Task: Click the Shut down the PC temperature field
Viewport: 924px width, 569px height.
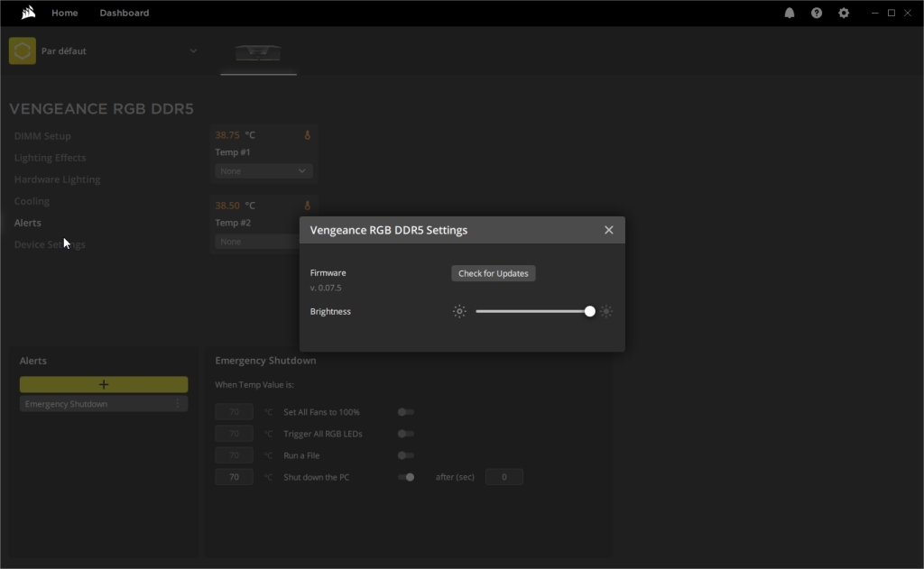Action: click(234, 477)
